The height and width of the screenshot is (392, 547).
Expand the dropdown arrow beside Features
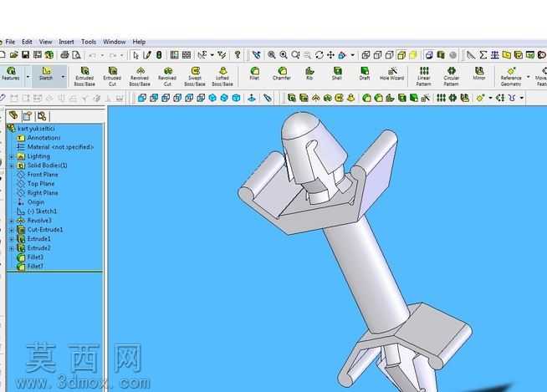tap(28, 76)
